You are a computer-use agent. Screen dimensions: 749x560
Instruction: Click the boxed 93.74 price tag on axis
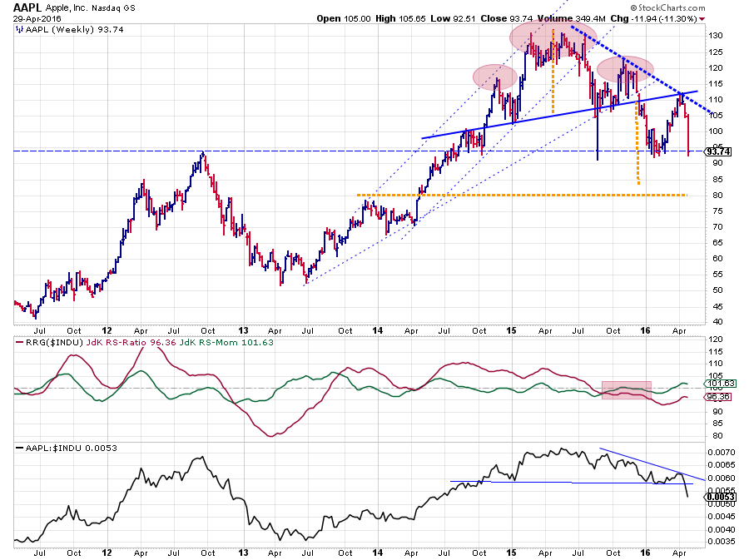click(719, 151)
